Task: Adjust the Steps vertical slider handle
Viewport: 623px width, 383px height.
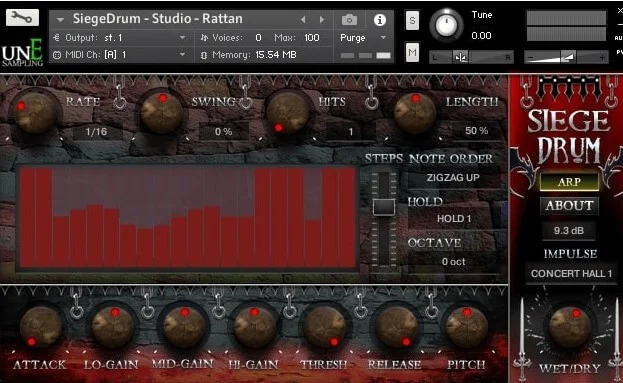Action: pos(384,207)
